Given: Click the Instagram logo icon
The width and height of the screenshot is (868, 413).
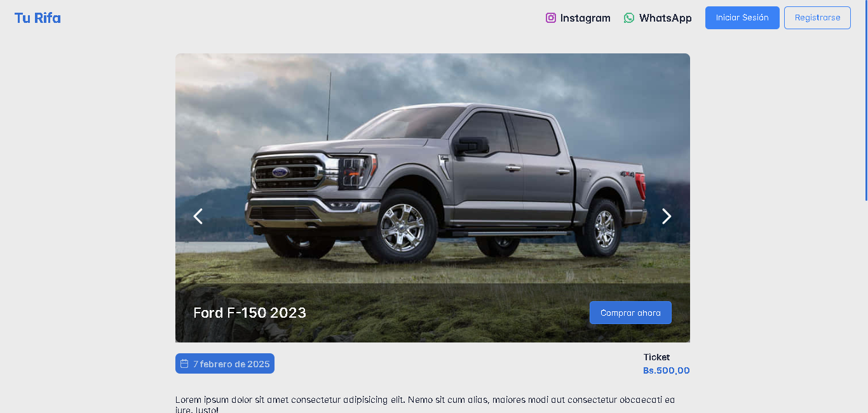Looking at the screenshot, I should [551, 18].
